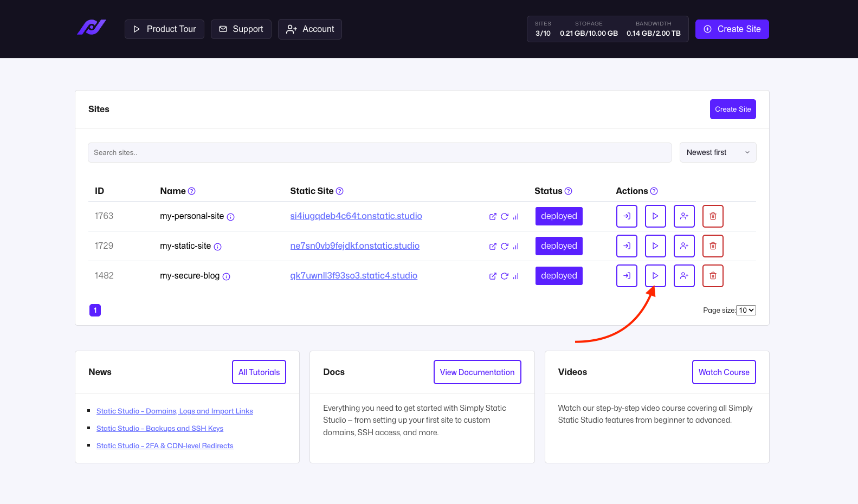Add a user to my-personal-site
The height and width of the screenshot is (504, 858).
tap(684, 216)
